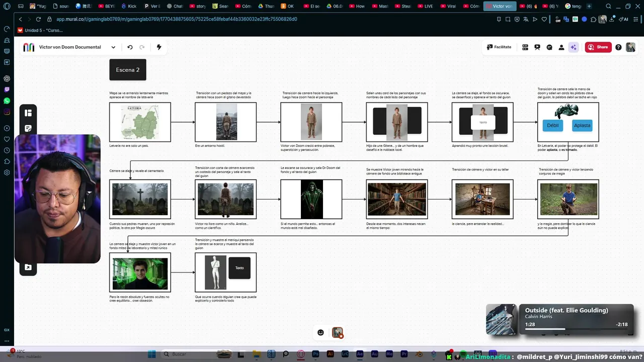644x362 pixels.
Task: Open the templates icon in Mural left toolbar
Action: tap(28, 113)
